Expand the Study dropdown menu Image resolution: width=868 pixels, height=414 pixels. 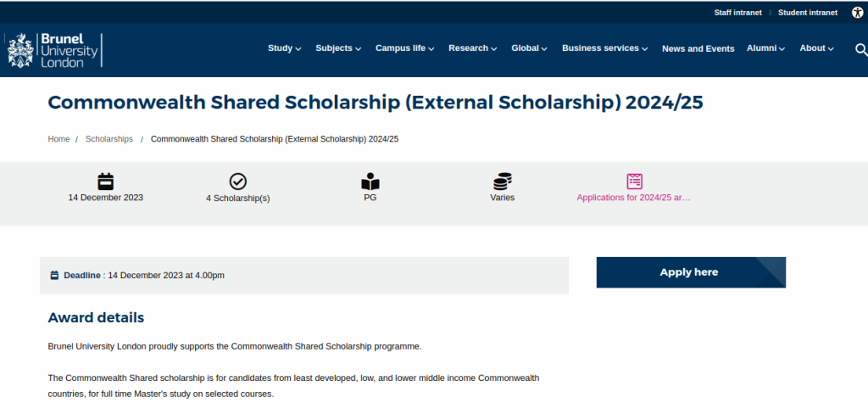[x=284, y=48]
